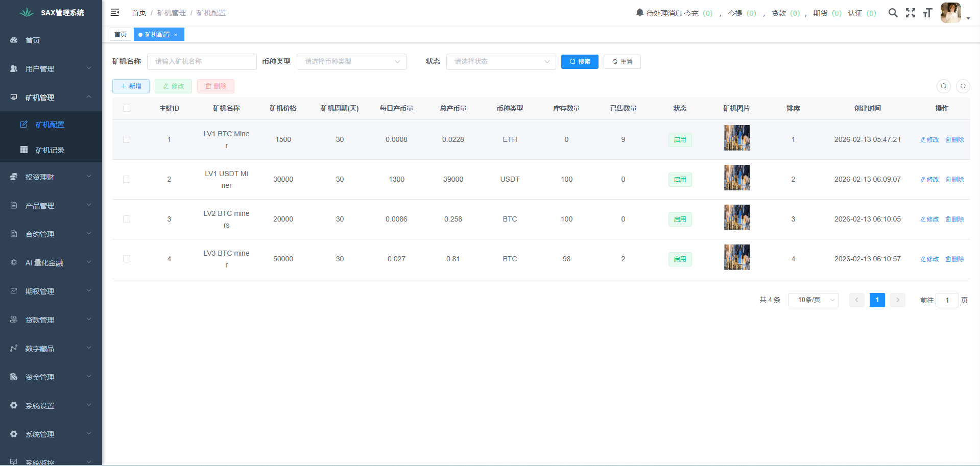
Task: Toggle fullscreen mode icon
Action: (911, 13)
